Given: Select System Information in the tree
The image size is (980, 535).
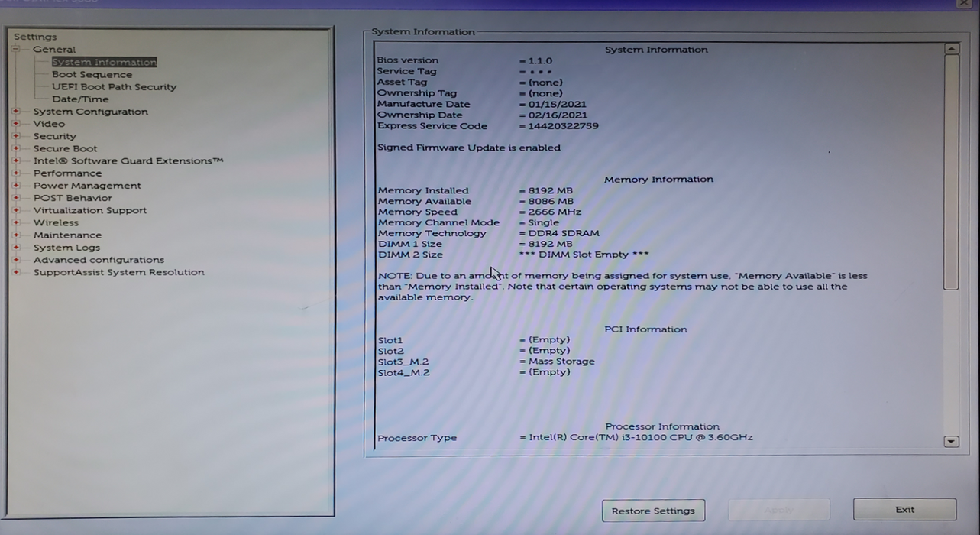Looking at the screenshot, I should (x=104, y=63).
